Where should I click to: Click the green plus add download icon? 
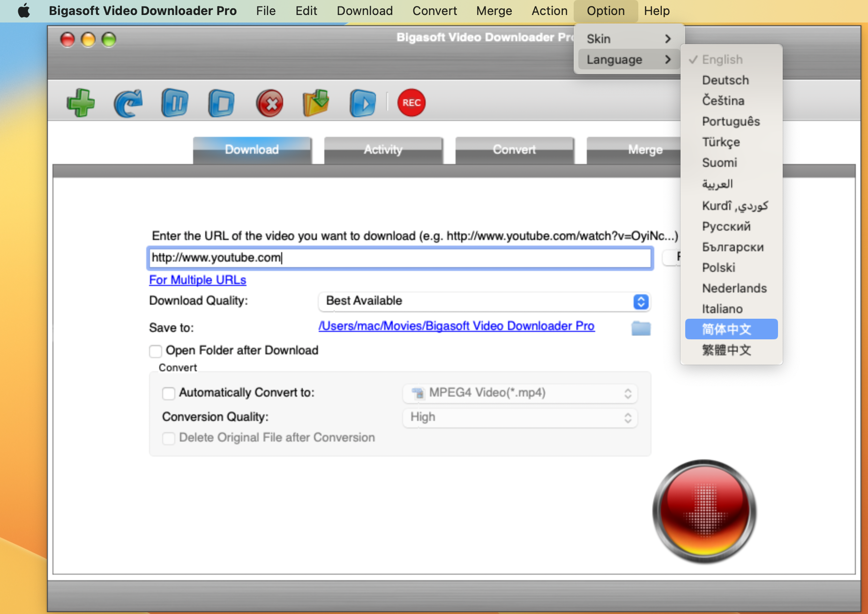(x=81, y=103)
